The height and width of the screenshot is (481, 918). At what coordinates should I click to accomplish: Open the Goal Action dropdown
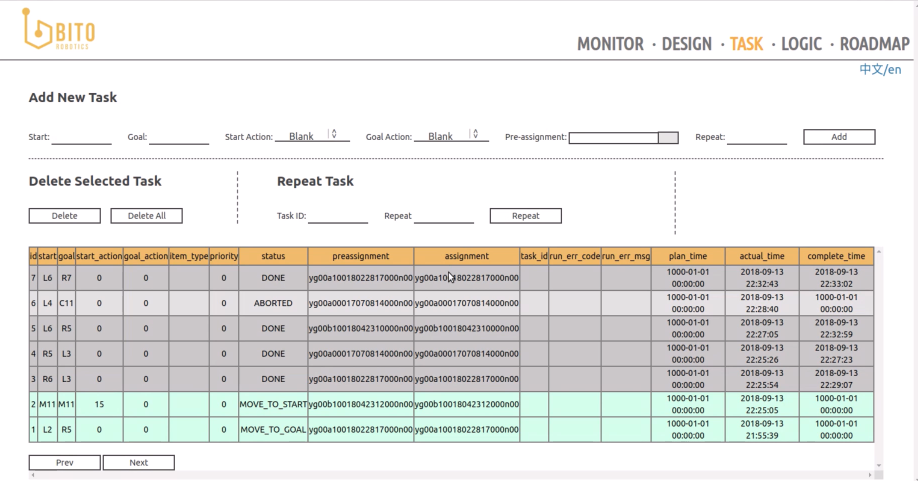click(x=451, y=137)
